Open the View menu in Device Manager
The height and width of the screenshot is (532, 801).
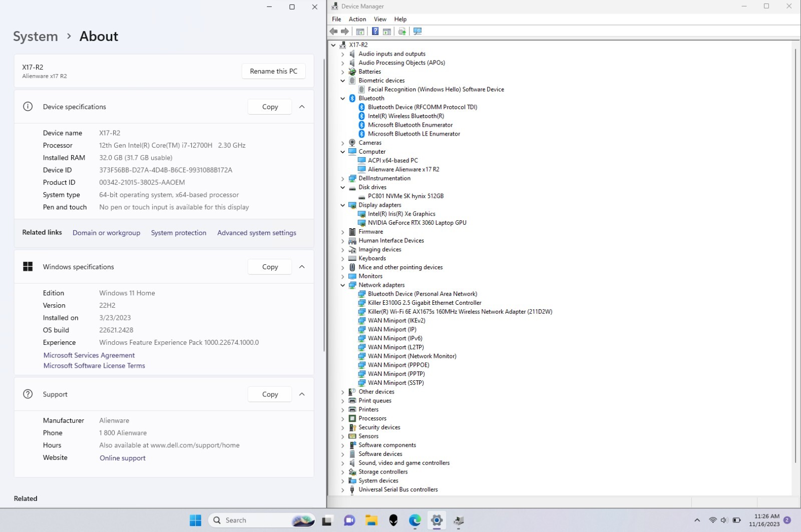tap(380, 19)
